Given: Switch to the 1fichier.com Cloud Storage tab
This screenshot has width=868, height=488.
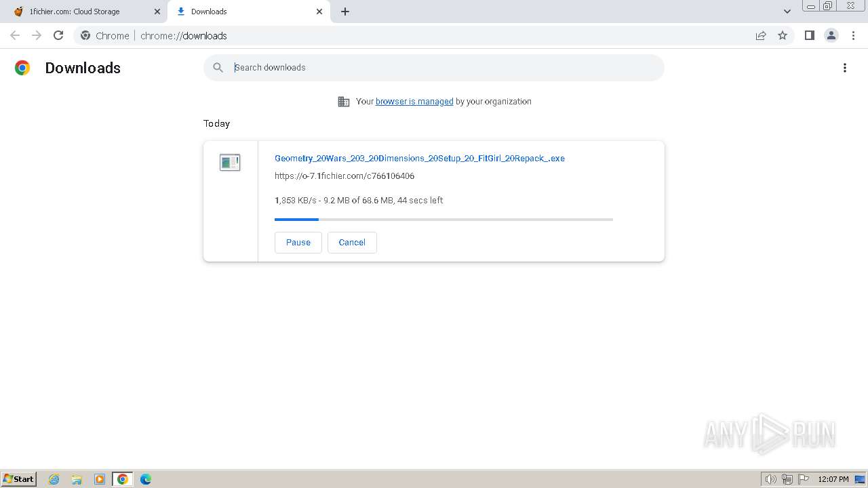Looking at the screenshot, I should (x=84, y=12).
